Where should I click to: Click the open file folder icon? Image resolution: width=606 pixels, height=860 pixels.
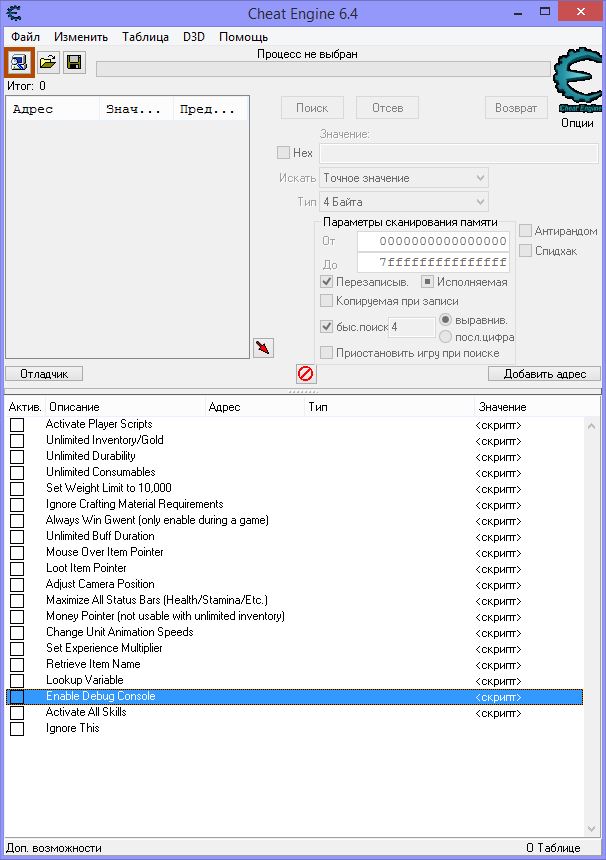point(48,62)
